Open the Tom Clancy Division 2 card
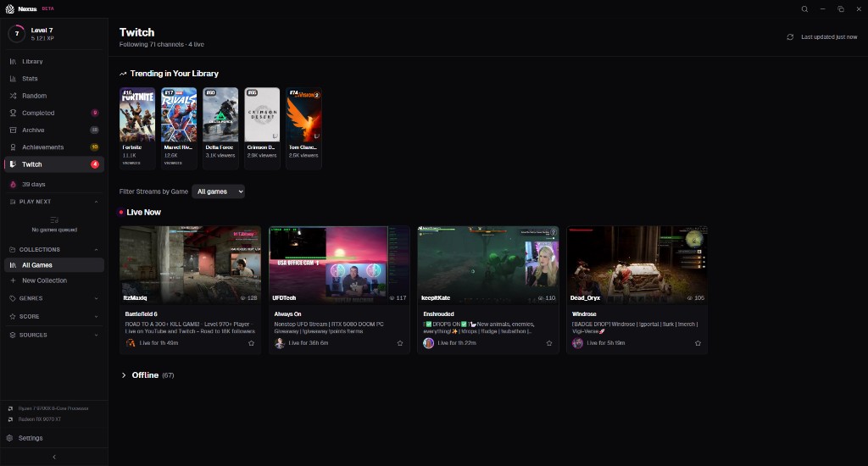This screenshot has width=868, height=466. pos(303,128)
